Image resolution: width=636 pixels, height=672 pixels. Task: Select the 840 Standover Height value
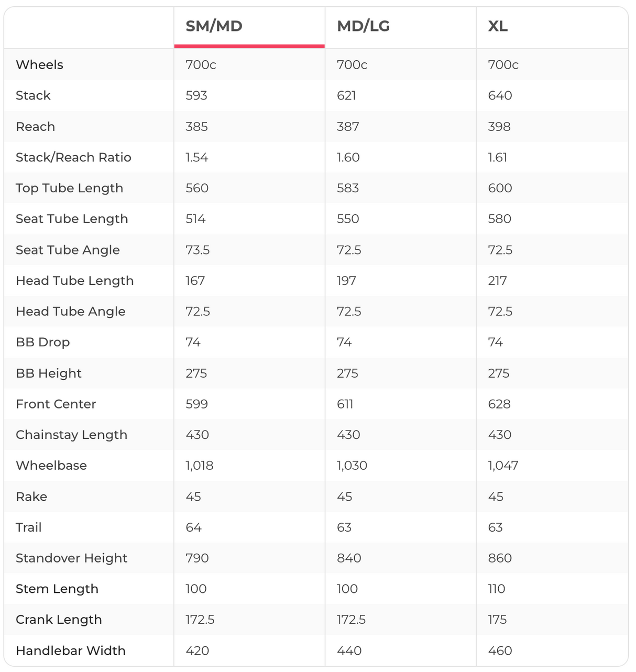click(x=349, y=558)
